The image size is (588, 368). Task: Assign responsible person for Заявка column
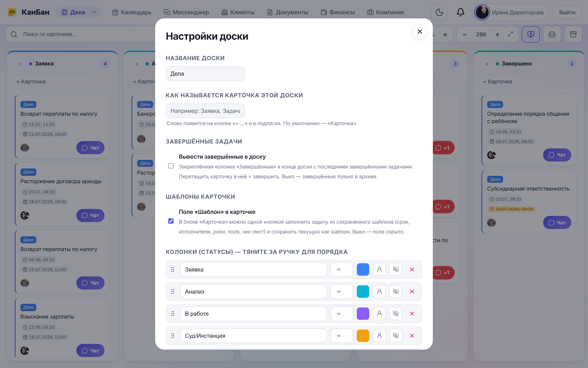click(379, 269)
